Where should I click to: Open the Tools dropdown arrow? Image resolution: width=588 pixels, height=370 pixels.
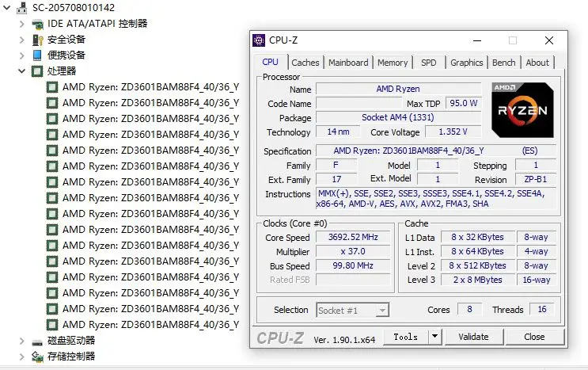(x=434, y=336)
